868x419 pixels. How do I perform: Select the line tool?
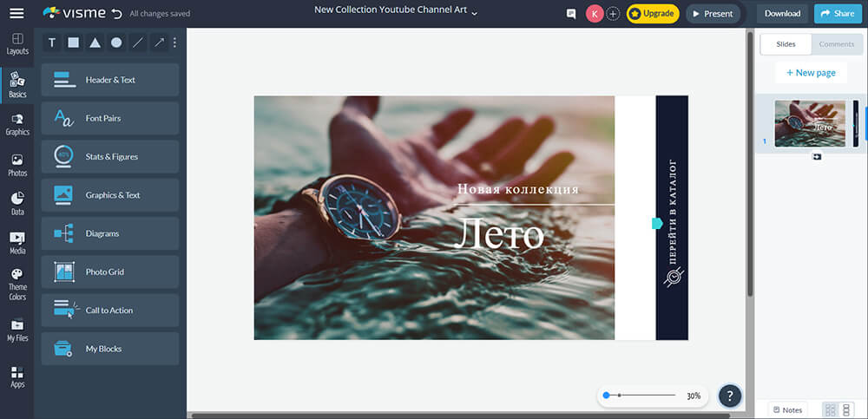pos(138,43)
